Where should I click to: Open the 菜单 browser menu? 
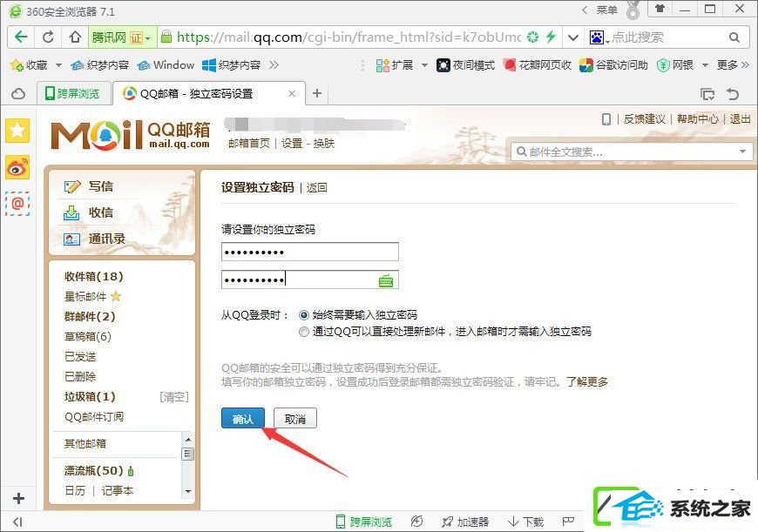click(606, 10)
